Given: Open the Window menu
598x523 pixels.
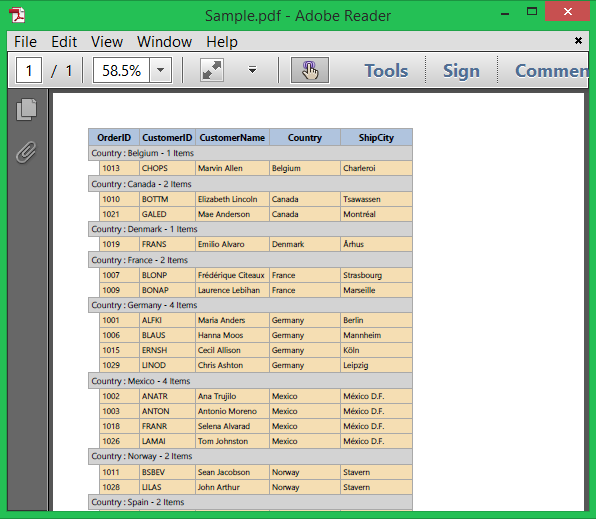Looking at the screenshot, I should [x=164, y=42].
